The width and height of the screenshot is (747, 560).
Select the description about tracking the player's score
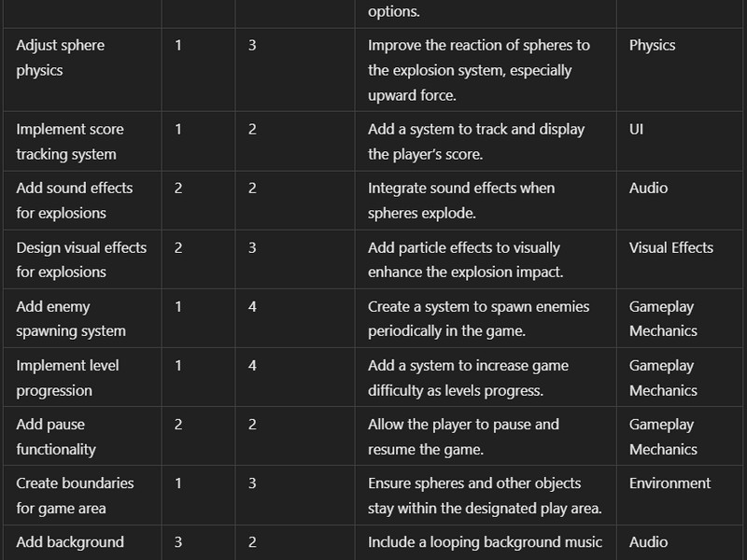coord(476,142)
